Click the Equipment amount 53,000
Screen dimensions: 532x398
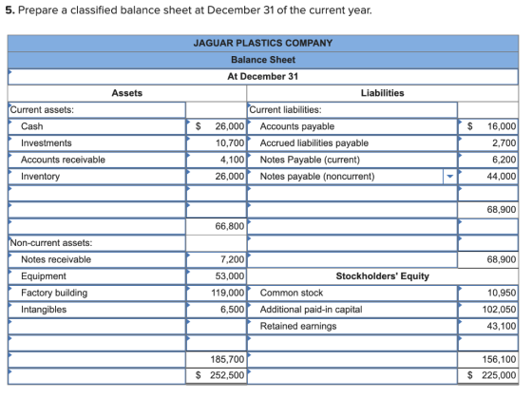[217, 276]
